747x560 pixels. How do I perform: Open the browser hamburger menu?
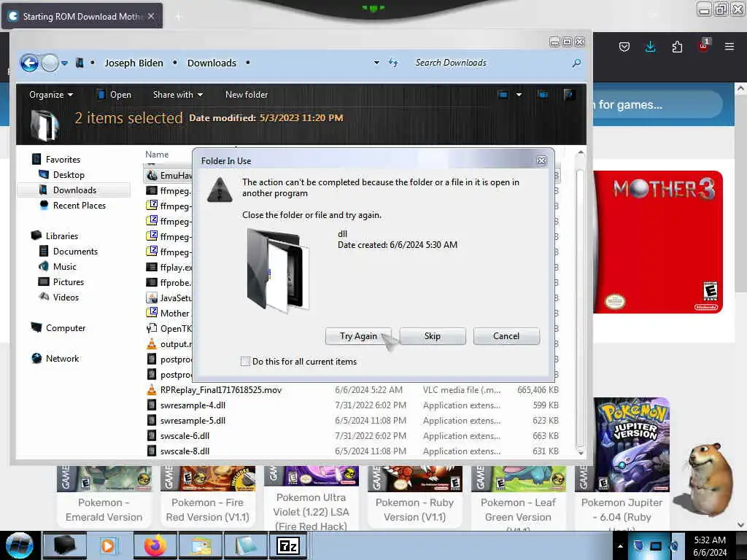[729, 47]
